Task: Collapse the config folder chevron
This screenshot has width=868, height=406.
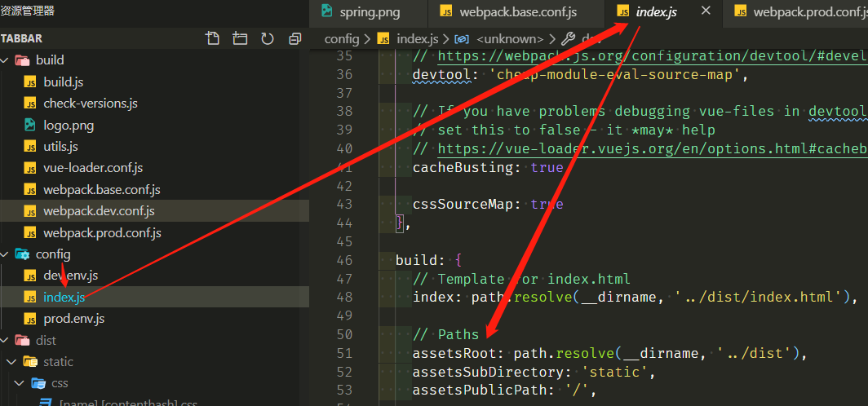Action: [x=5, y=254]
